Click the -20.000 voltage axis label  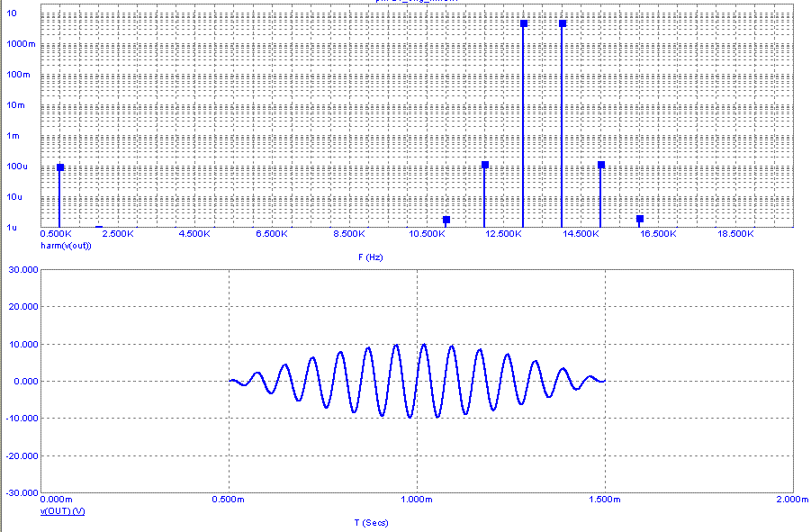[23, 455]
